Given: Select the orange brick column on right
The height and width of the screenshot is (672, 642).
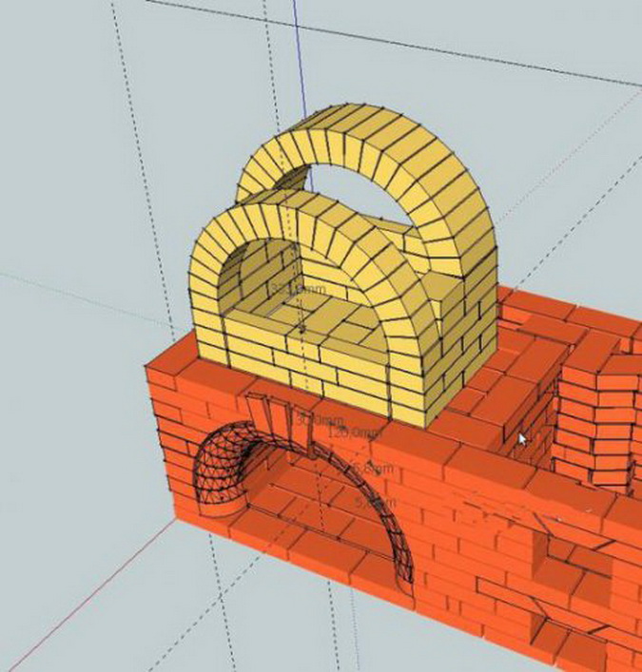Looking at the screenshot, I should point(594,418).
